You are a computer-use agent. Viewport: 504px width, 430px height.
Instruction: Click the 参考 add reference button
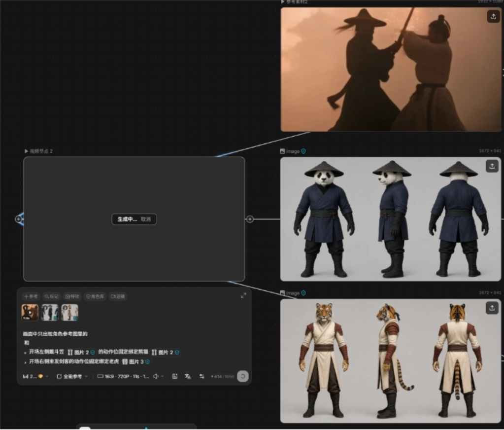click(x=31, y=296)
